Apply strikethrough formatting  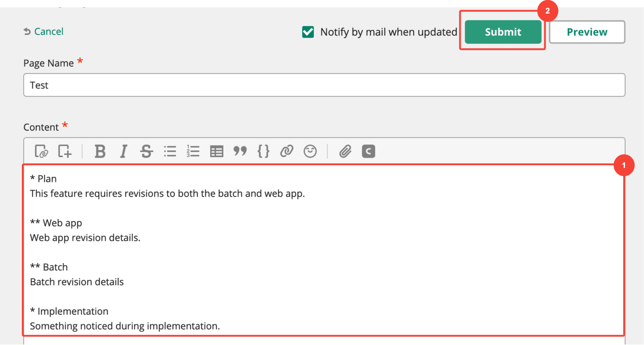pyautogui.click(x=147, y=151)
